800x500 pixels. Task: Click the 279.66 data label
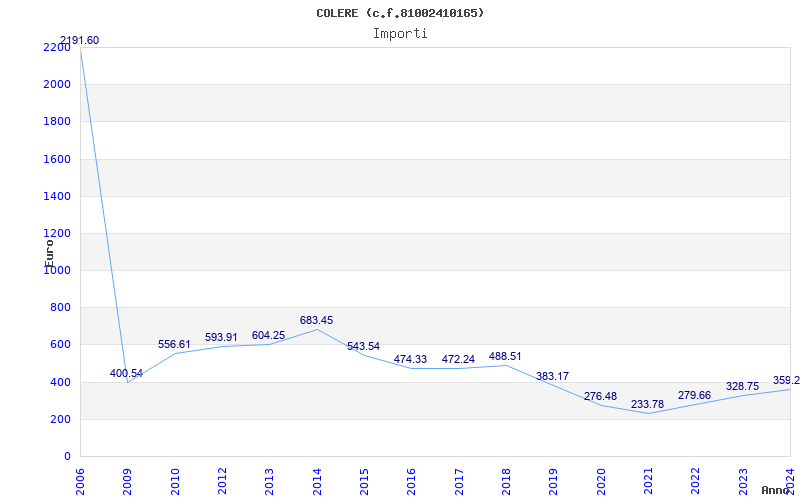click(x=694, y=395)
